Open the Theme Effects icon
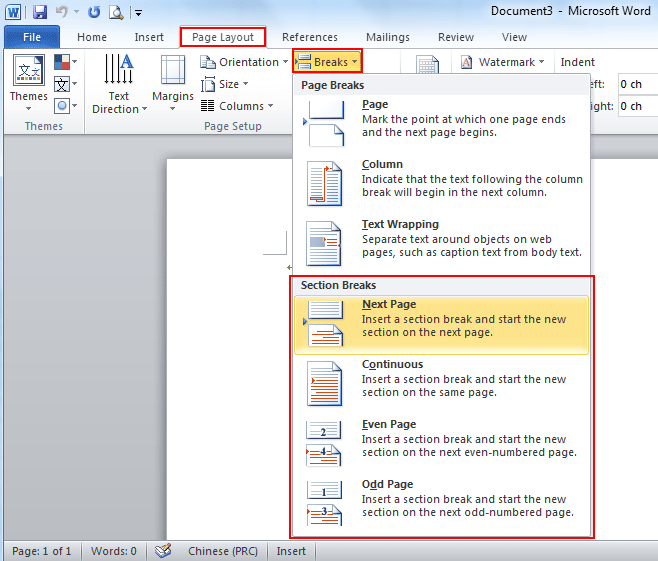This screenshot has height=561, width=658. click(64, 105)
